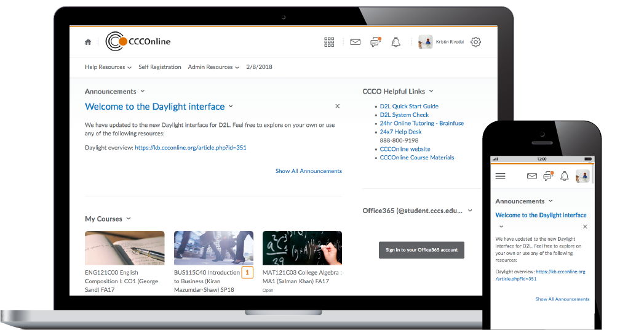Open Welcome to the Daylight interface on laptop
The image size is (644, 330).
click(x=155, y=107)
